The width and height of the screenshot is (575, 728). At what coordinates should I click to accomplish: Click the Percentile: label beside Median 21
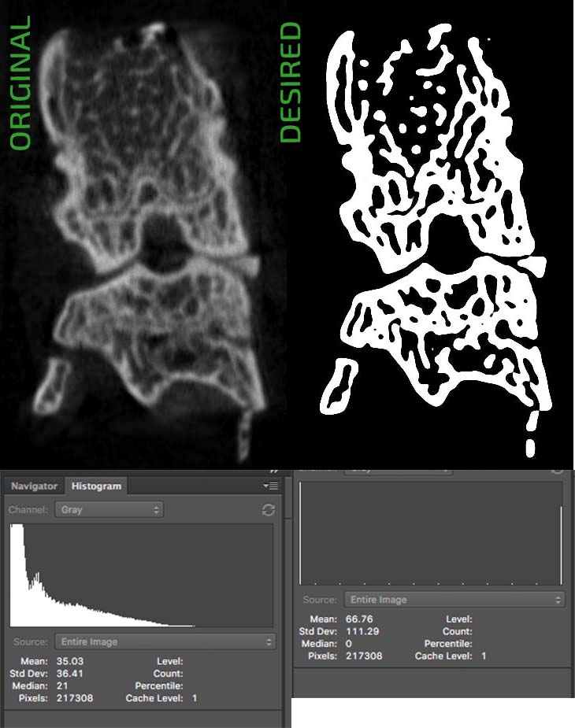click(159, 686)
